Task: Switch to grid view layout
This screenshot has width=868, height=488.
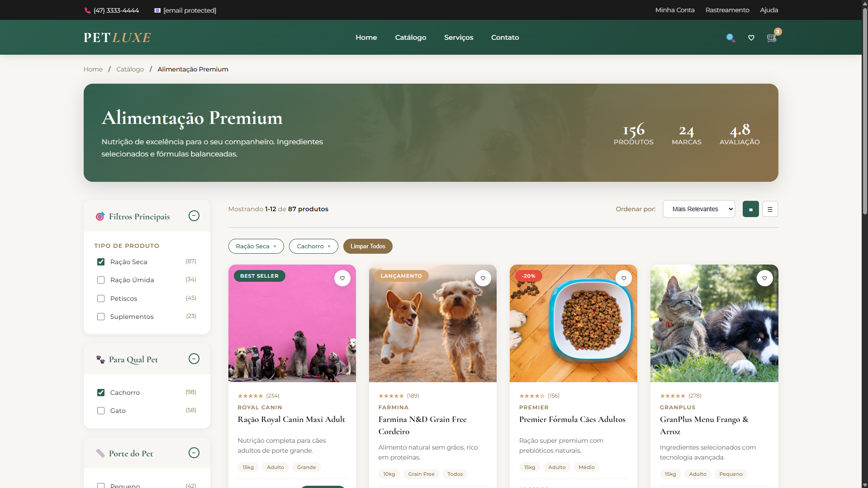Action: [751, 209]
